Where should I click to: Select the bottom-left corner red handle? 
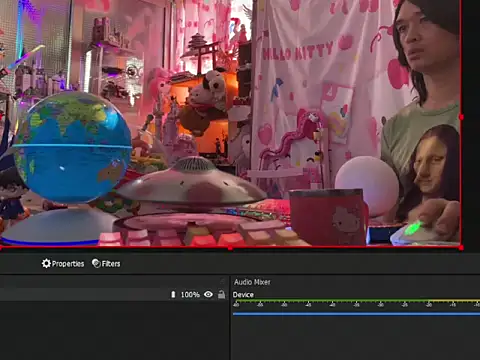(1, 248)
